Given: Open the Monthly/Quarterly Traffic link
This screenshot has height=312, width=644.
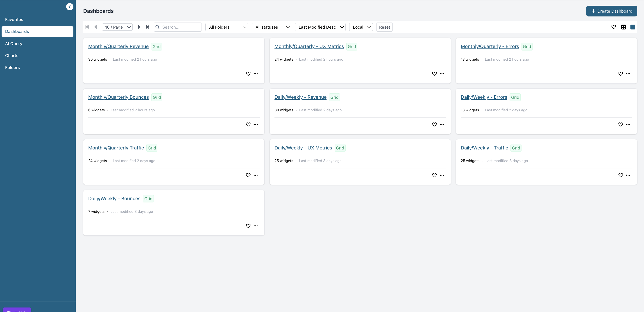Looking at the screenshot, I should tap(116, 148).
